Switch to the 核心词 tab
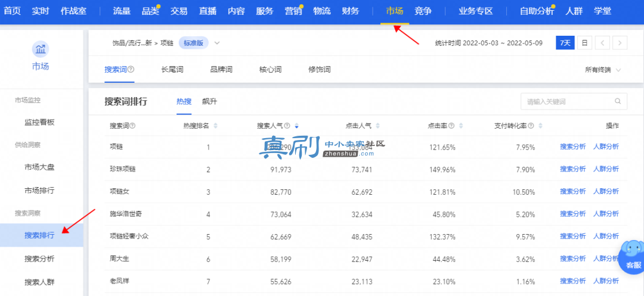Image resolution: width=644 pixels, height=296 pixels. (270, 70)
